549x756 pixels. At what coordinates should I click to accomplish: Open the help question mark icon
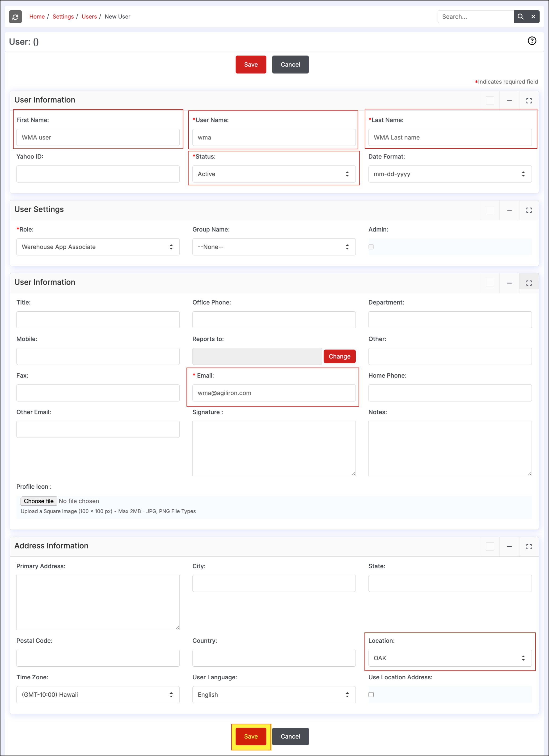tap(532, 41)
